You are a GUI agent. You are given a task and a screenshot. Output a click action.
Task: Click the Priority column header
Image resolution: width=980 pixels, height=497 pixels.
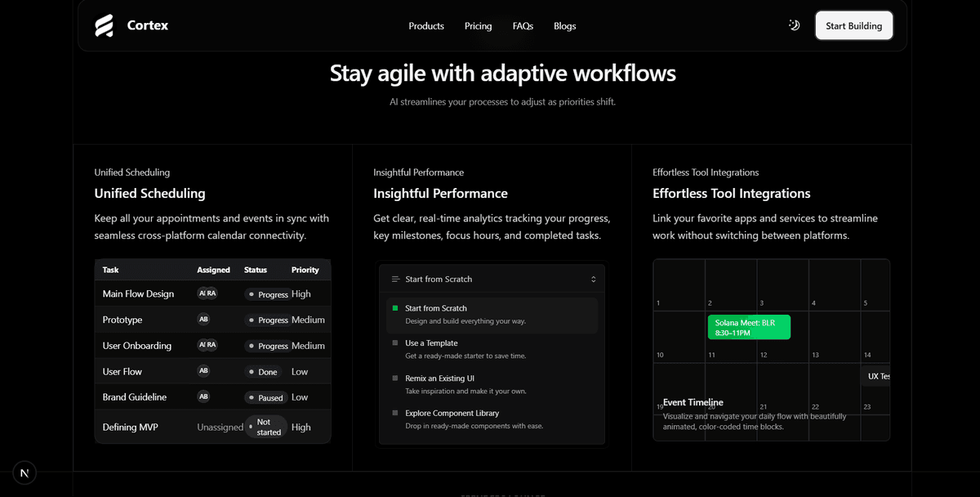pyautogui.click(x=305, y=270)
